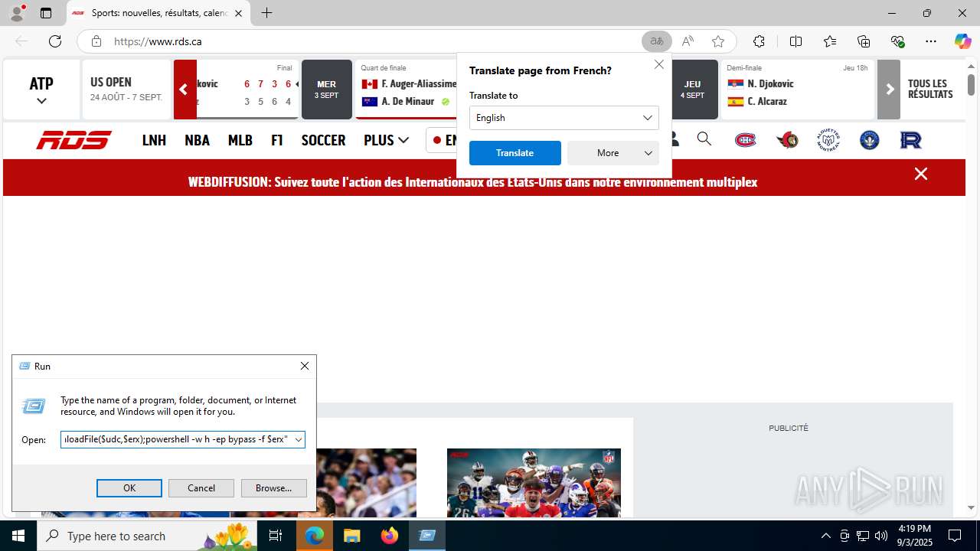Click the RDS logo

click(74, 140)
